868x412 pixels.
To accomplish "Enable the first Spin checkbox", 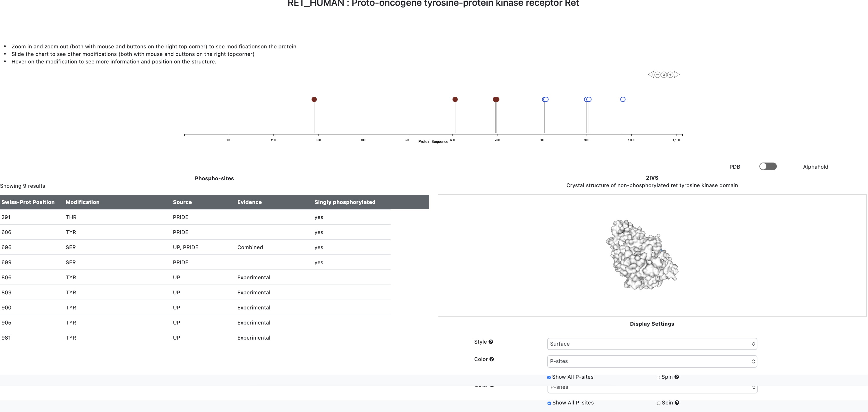I will tap(658, 377).
